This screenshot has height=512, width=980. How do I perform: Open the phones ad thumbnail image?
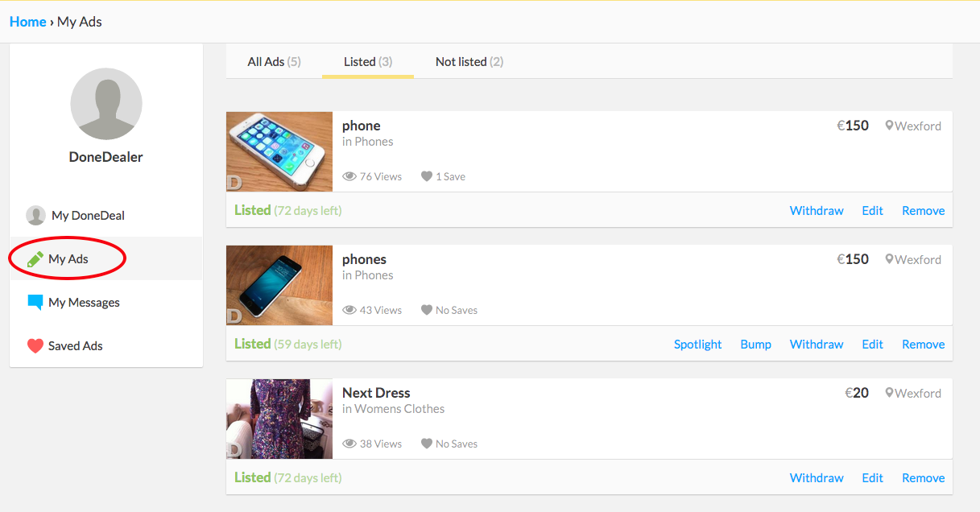pyautogui.click(x=279, y=285)
